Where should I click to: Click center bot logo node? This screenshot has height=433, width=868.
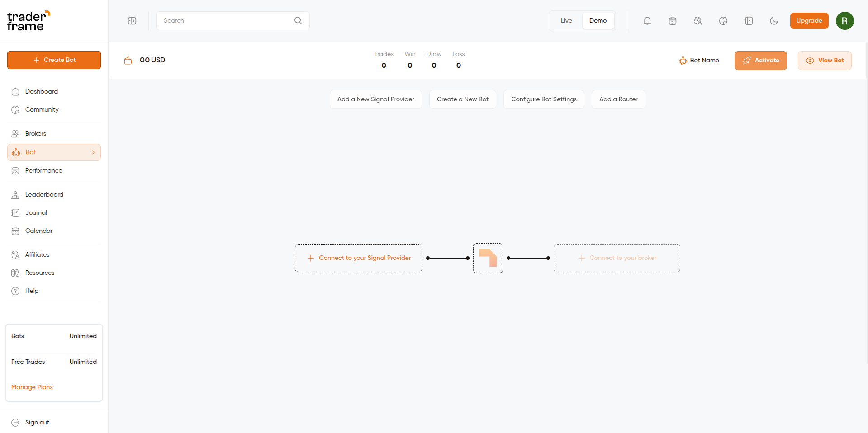coord(488,258)
